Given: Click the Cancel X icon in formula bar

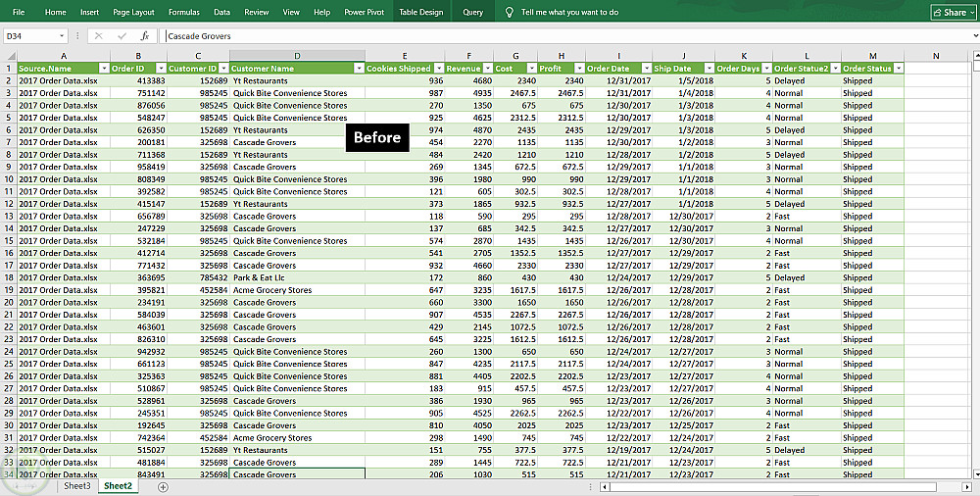Looking at the screenshot, I should tap(99, 36).
